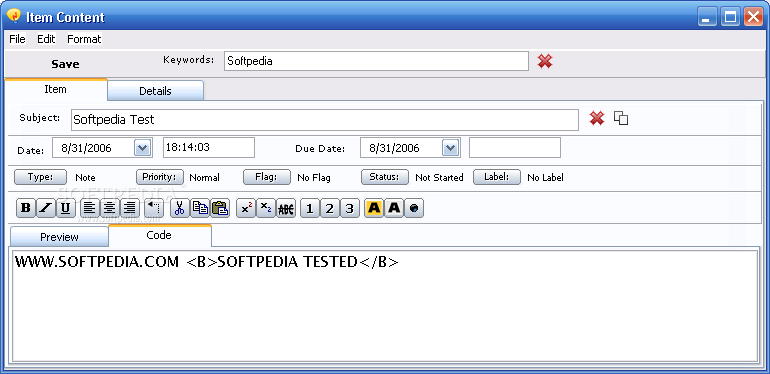Click the 'Normal' priority value

tap(204, 178)
